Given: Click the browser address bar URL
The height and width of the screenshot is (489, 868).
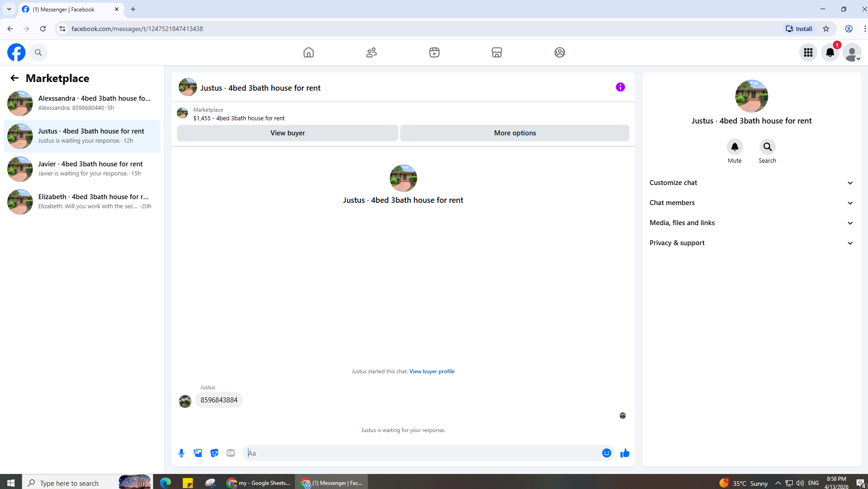Looking at the screenshot, I should click(137, 29).
